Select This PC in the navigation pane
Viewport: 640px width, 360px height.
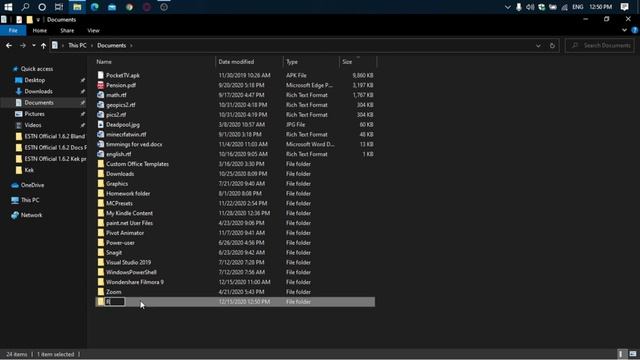pos(30,200)
